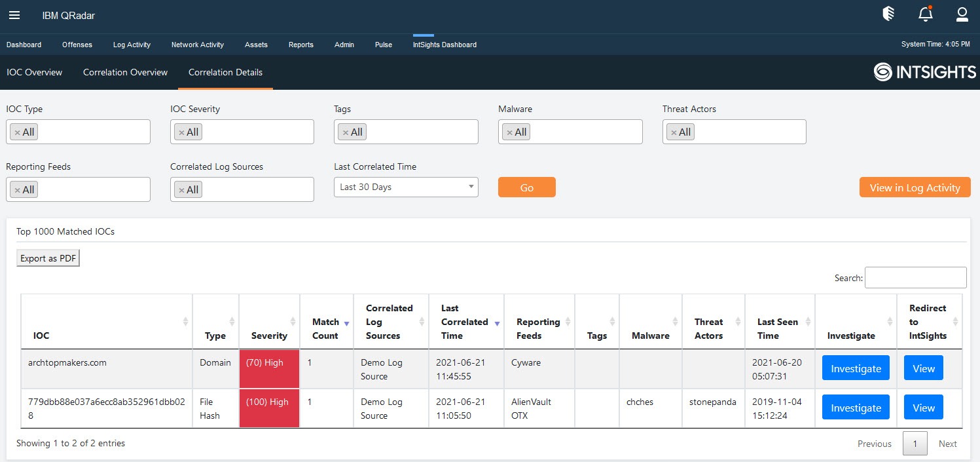Open Last Correlated Time dropdown
The image size is (980, 462).
pos(406,187)
